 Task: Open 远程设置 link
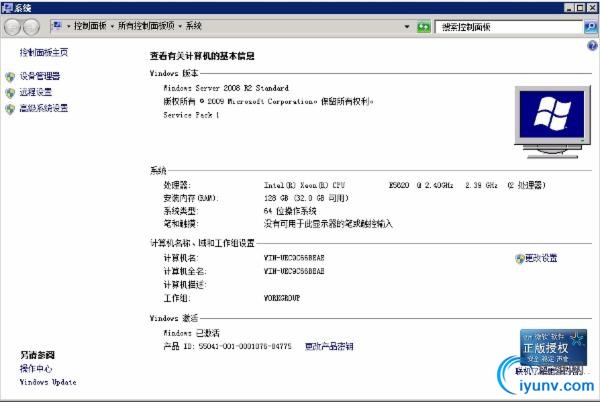click(x=36, y=92)
